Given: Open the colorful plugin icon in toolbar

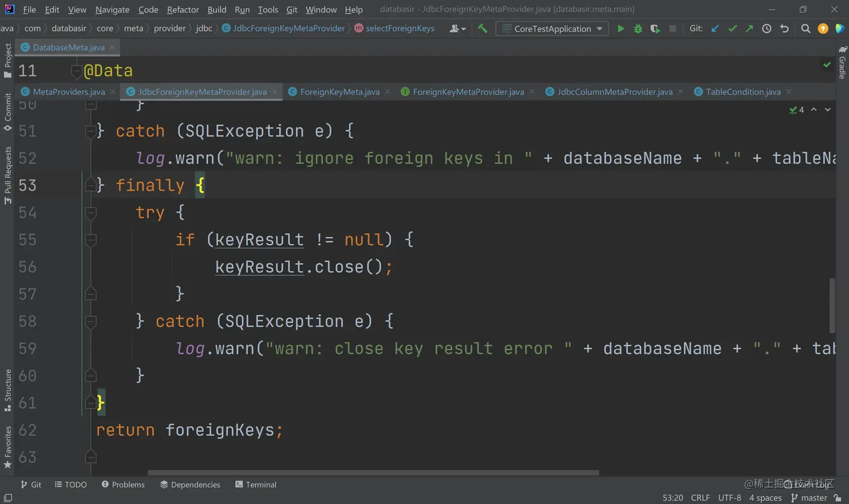Looking at the screenshot, I should coord(839,29).
